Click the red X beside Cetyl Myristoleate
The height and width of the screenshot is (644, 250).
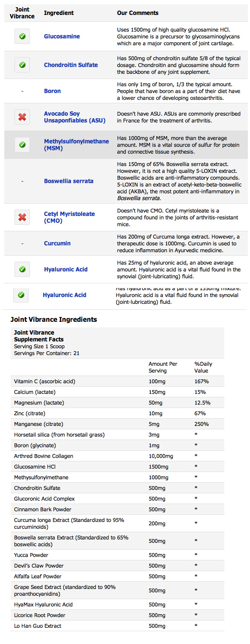click(22, 217)
